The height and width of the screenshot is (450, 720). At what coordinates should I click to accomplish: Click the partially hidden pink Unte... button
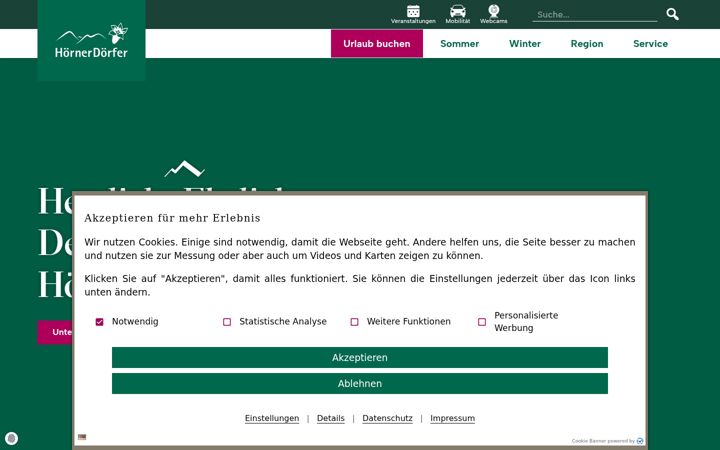click(55, 332)
